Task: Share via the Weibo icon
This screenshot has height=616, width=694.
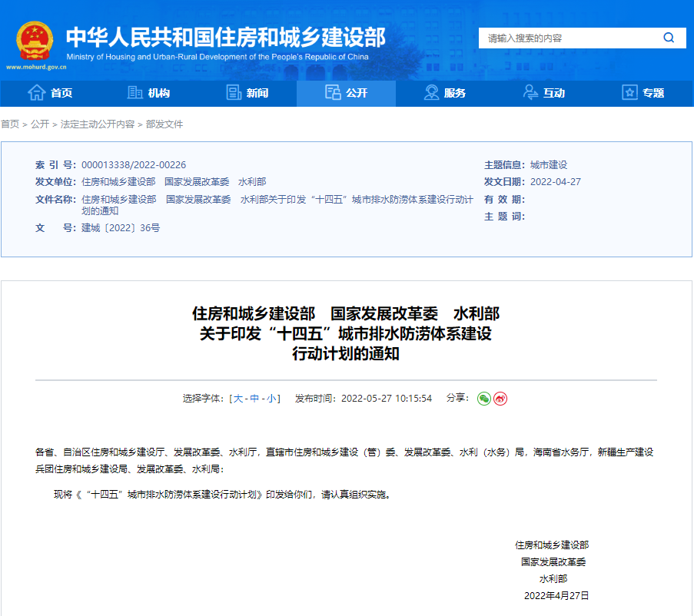Action: (500, 399)
